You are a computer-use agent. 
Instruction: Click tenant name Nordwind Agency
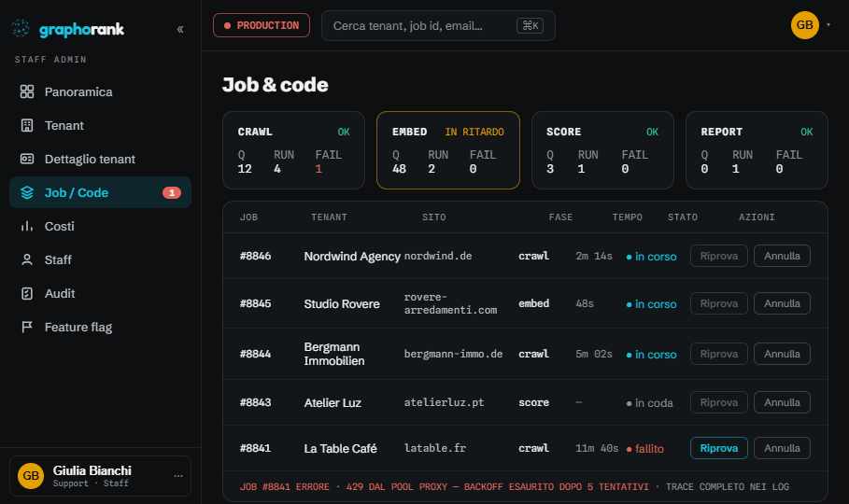tap(352, 257)
